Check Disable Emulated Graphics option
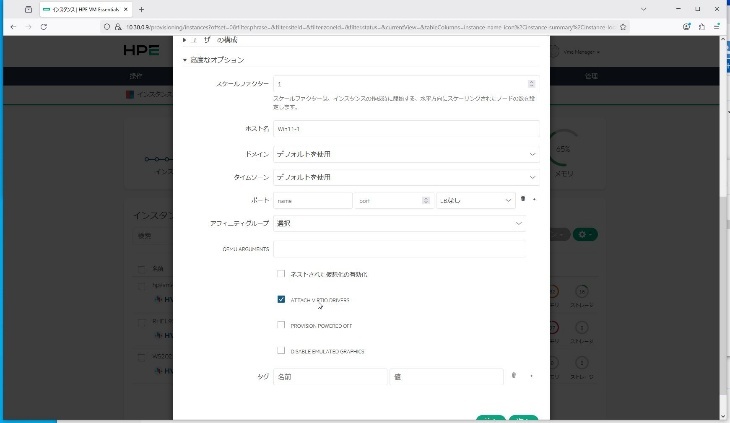The image size is (730, 423). (x=281, y=351)
